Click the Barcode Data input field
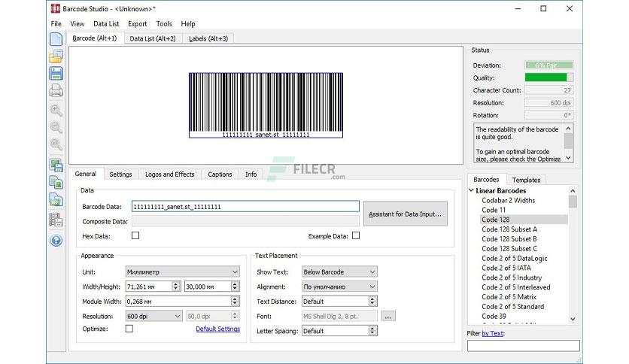This screenshot has width=629, height=364. (x=245, y=207)
